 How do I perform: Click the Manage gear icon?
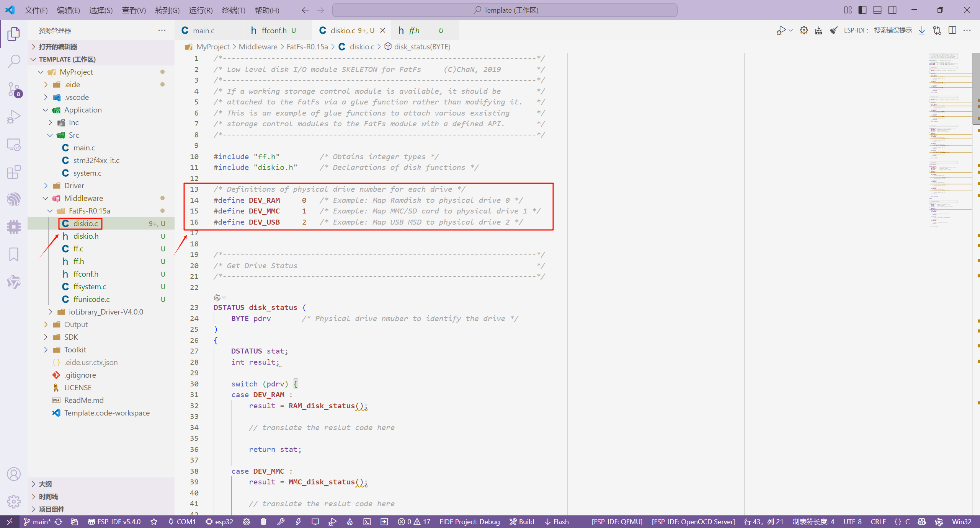(x=14, y=501)
